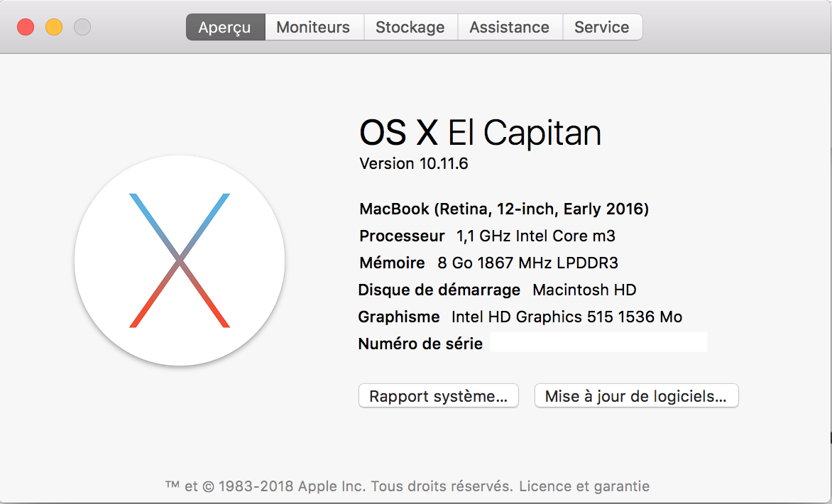Select the Stockage tab
832x504 pixels.
pyautogui.click(x=410, y=28)
